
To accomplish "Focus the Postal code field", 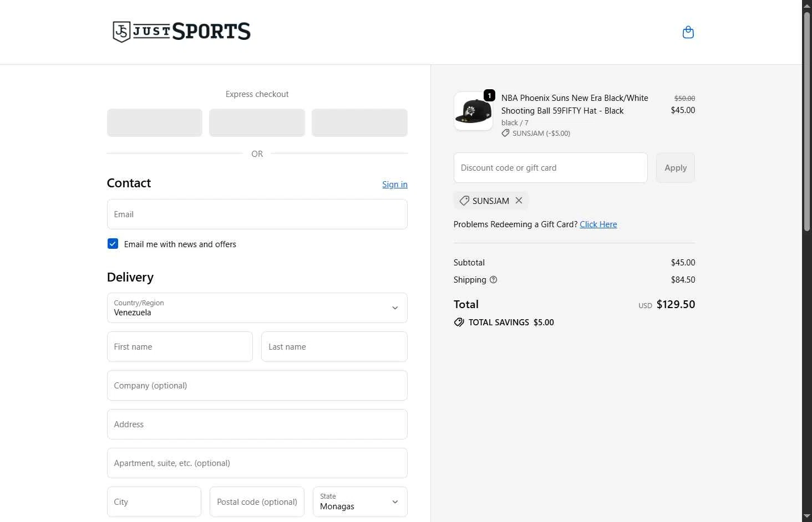I will (x=257, y=502).
